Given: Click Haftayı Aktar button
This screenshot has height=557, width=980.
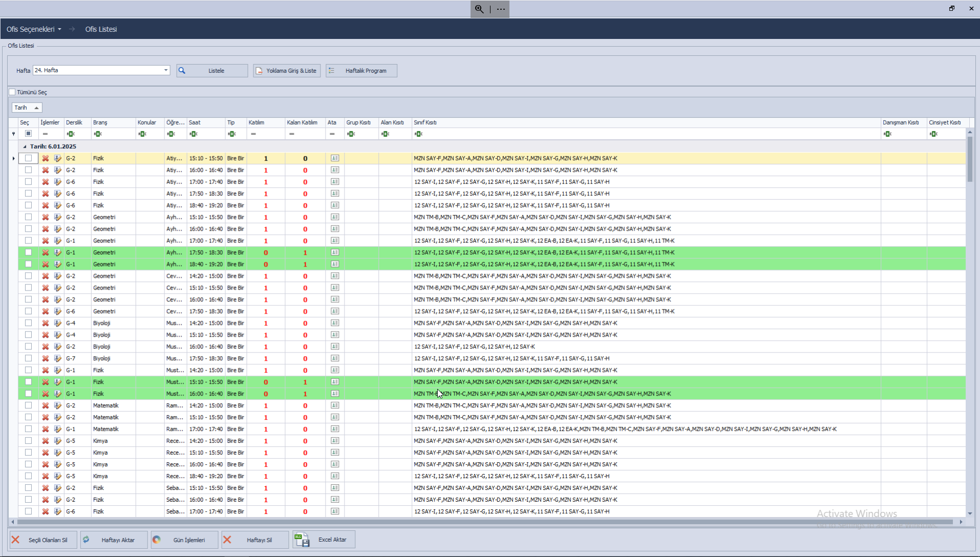Looking at the screenshot, I should point(114,540).
